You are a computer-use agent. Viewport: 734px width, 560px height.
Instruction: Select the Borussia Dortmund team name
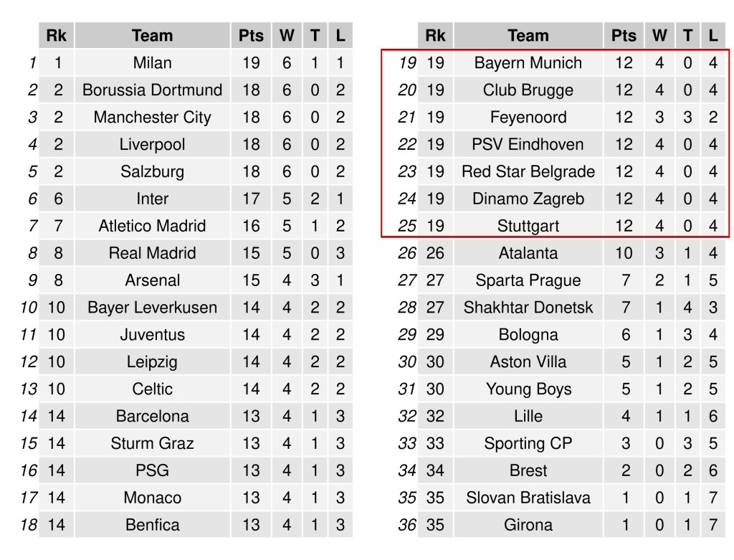(152, 90)
